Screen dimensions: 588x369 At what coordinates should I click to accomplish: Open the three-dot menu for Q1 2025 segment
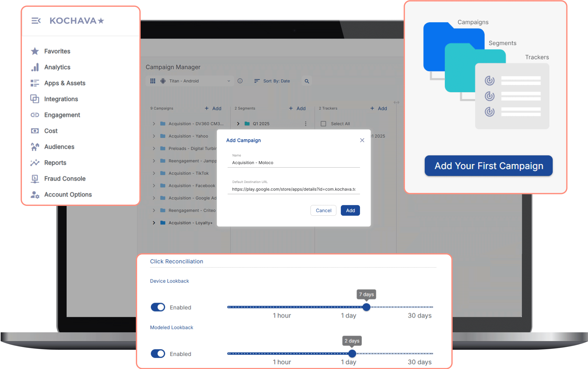click(305, 124)
